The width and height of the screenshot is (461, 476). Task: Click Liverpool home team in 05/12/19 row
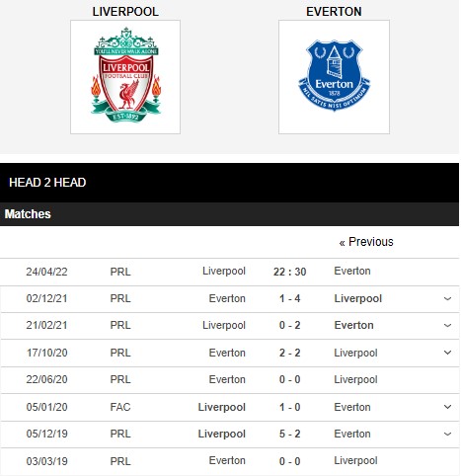pos(222,434)
